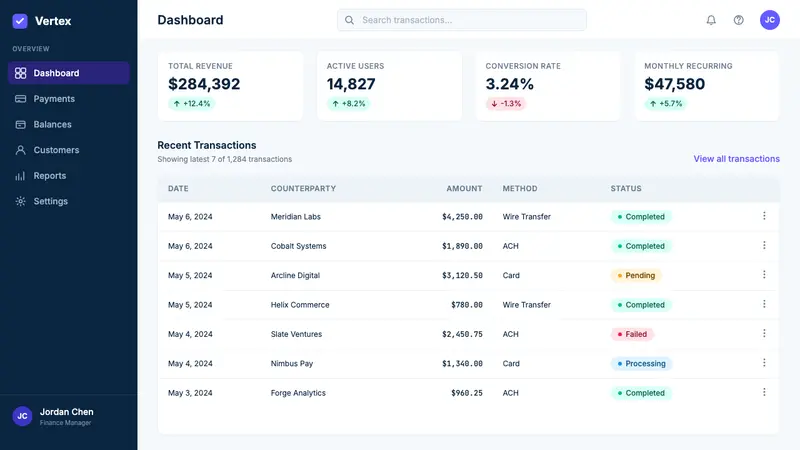The height and width of the screenshot is (450, 800).
Task: Click the Failed status badge for Slate Ventures
Action: (633, 334)
